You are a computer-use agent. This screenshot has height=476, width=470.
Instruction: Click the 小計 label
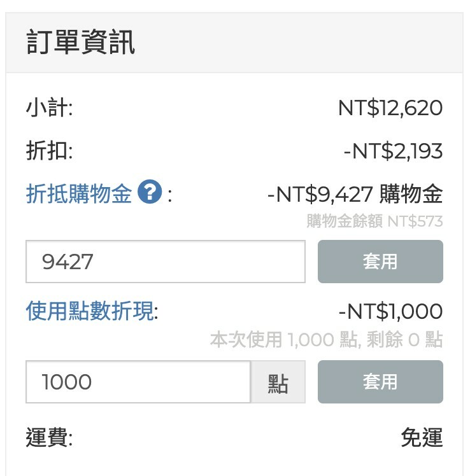tap(49, 108)
